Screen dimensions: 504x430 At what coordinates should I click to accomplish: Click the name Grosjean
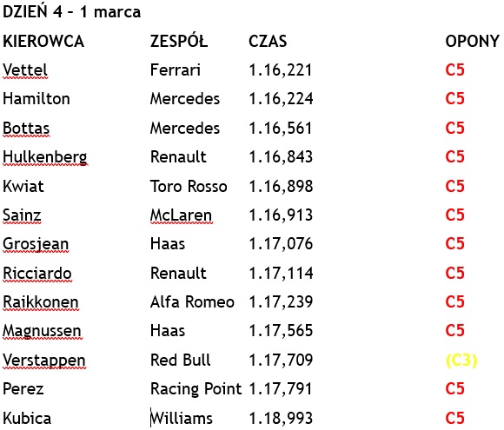36,244
